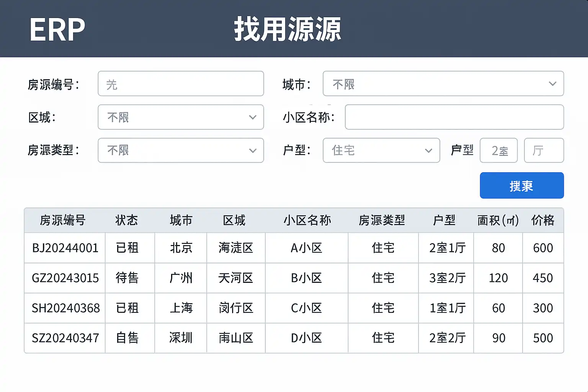Click the 房源编号 column header
The height and width of the screenshot is (392, 588).
[x=63, y=220]
